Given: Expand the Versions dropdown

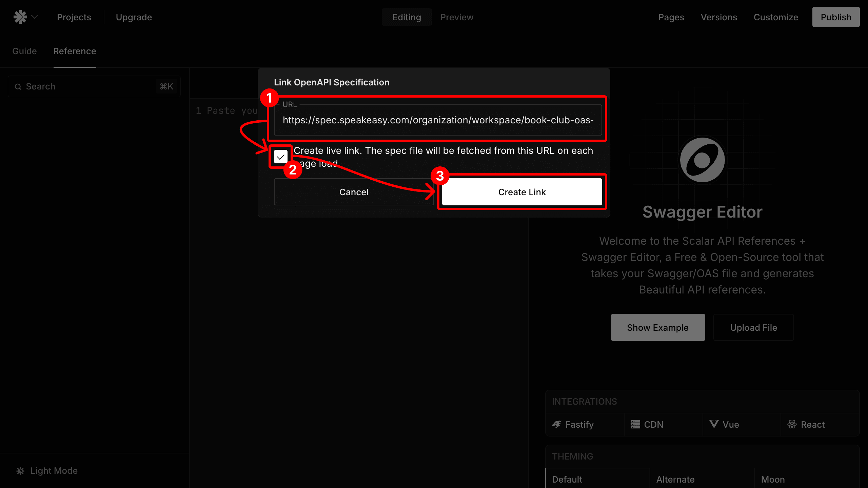Looking at the screenshot, I should (718, 17).
